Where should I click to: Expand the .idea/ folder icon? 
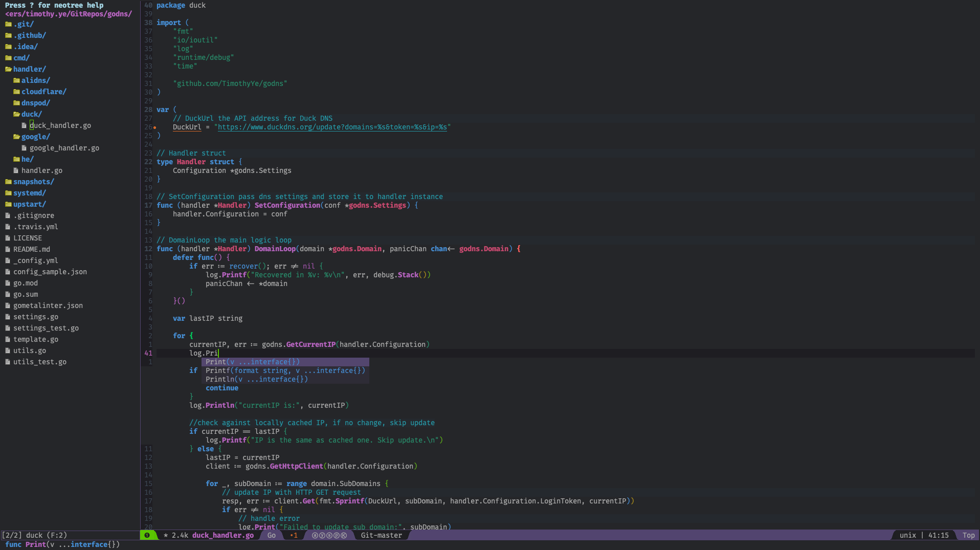8,47
